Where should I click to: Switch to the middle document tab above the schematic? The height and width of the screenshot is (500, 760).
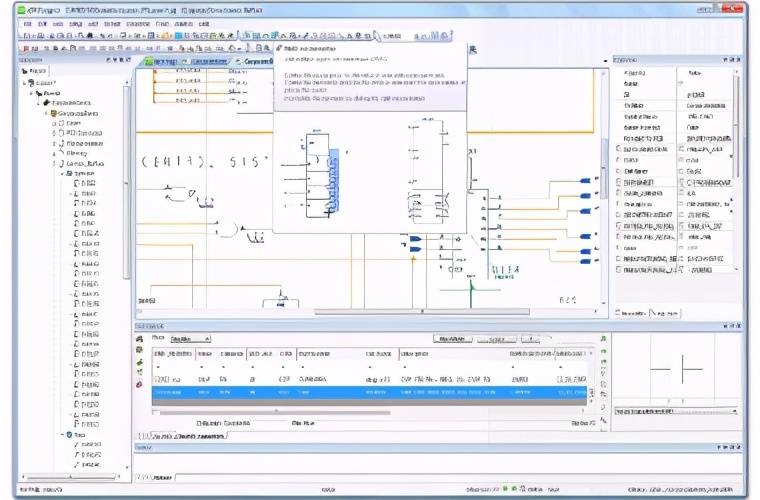coord(206,62)
